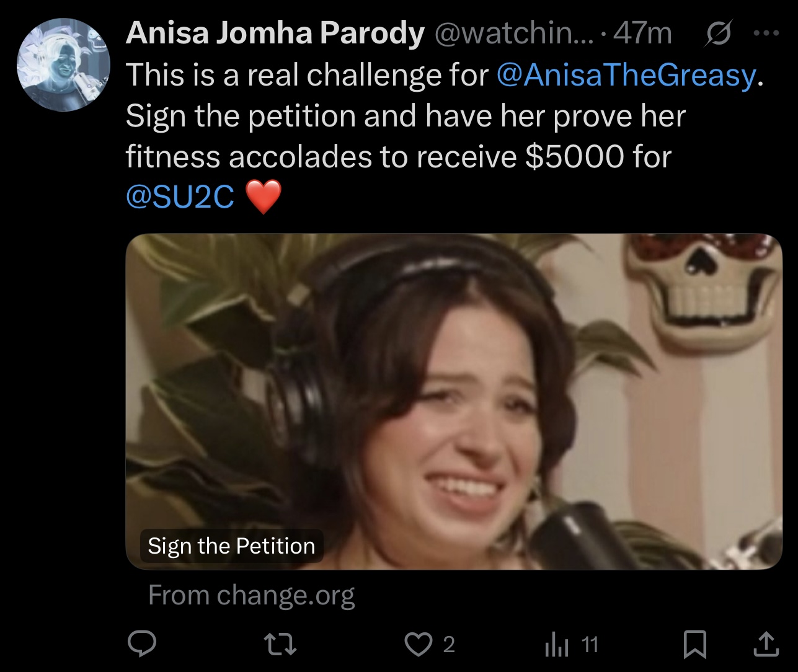Viewport: 798px width, 672px height.
Task: Open Anisa Jomha Parody profile avatar
Action: pos(63,64)
